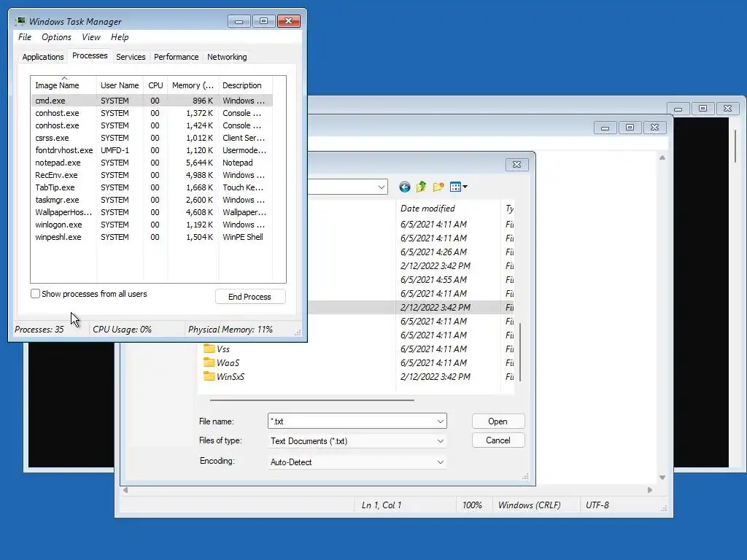Select conhost.exe using 1,372 K memory
The width and height of the screenshot is (747, 560).
tap(152, 113)
